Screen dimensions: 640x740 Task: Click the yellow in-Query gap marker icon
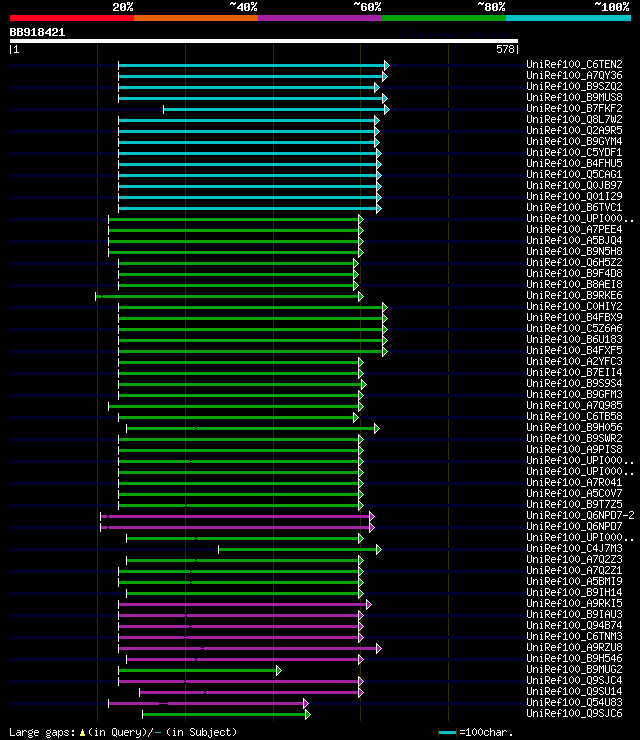(83, 732)
